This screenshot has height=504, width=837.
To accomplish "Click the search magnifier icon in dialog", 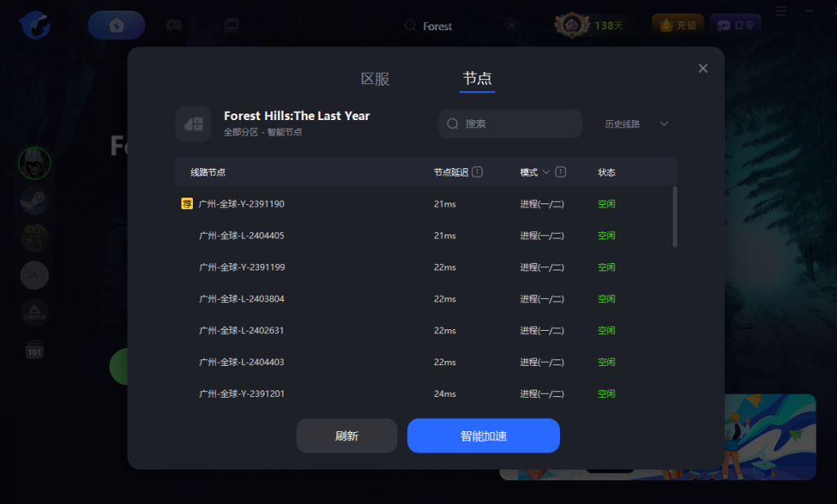I will 452,124.
